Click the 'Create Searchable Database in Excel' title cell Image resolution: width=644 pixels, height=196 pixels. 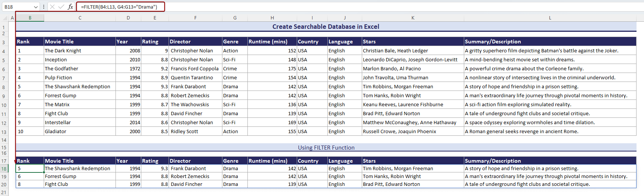pyautogui.click(x=326, y=27)
